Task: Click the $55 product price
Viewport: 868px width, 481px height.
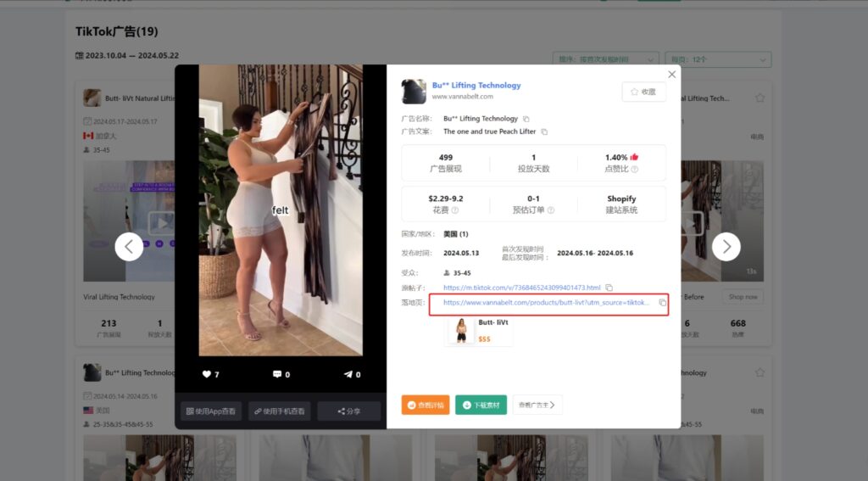Action: [x=484, y=339]
